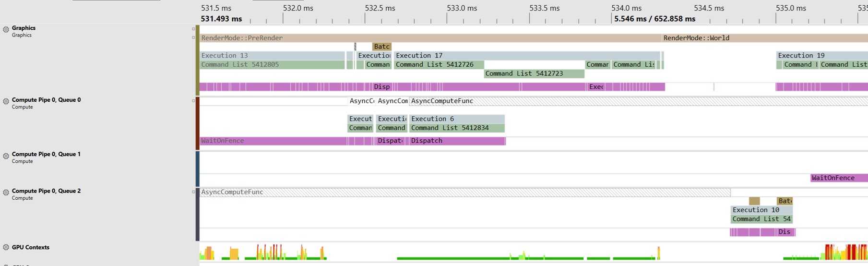Image resolution: width=868 pixels, height=266 pixels.
Task: Select hatched AsyncComputeFunc bar in Queue 0
Action: coord(638,101)
